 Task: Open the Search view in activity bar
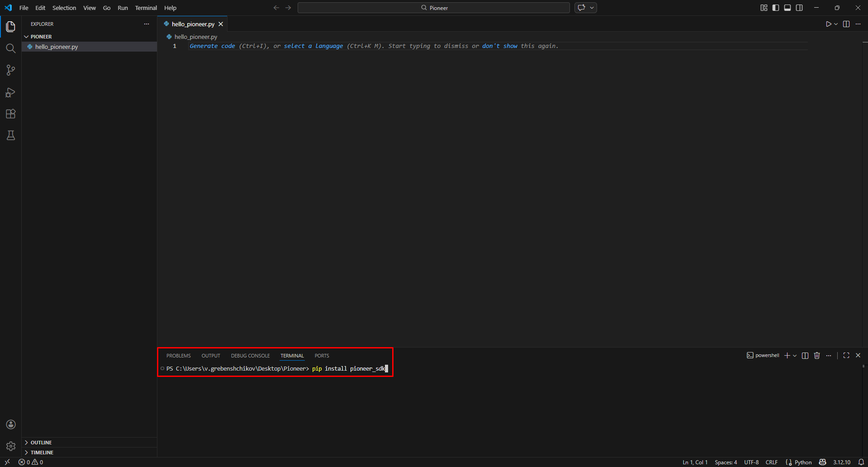pyautogui.click(x=11, y=48)
